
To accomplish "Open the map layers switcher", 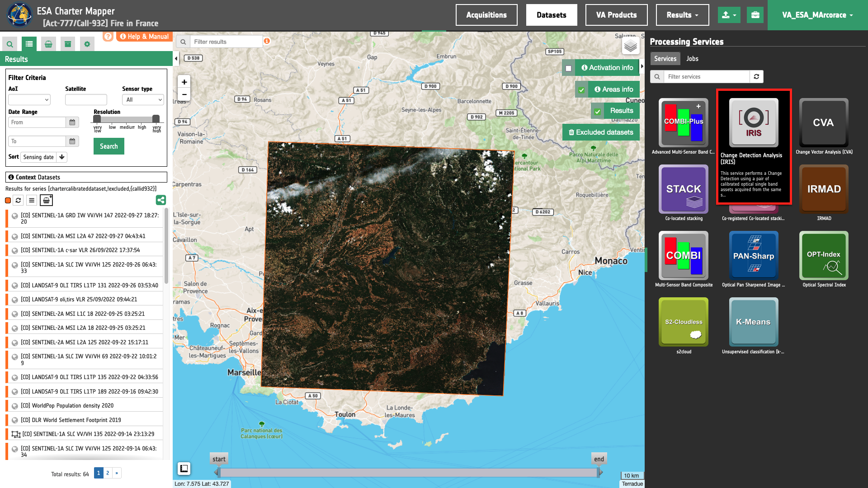I will 631,46.
